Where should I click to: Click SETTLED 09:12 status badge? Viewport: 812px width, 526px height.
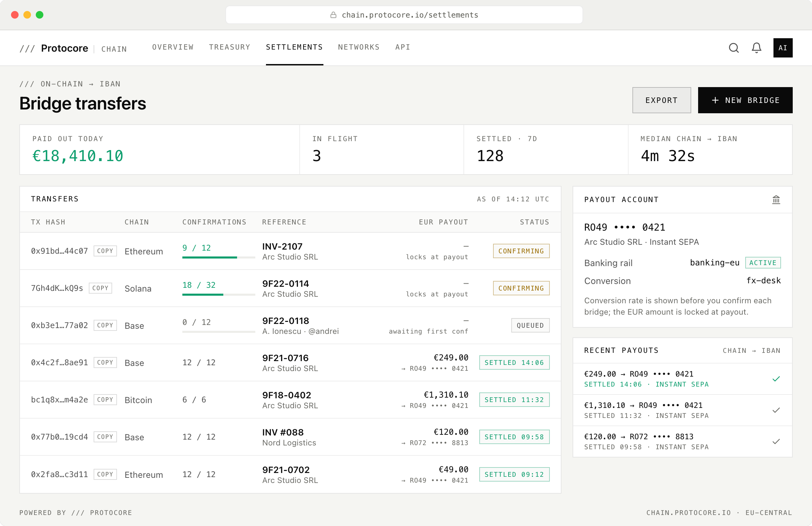click(514, 474)
